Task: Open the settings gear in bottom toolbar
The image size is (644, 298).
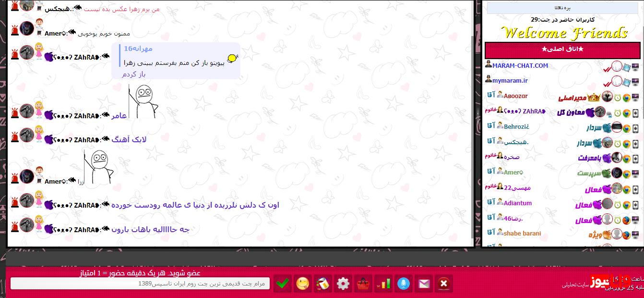Action: tap(343, 284)
